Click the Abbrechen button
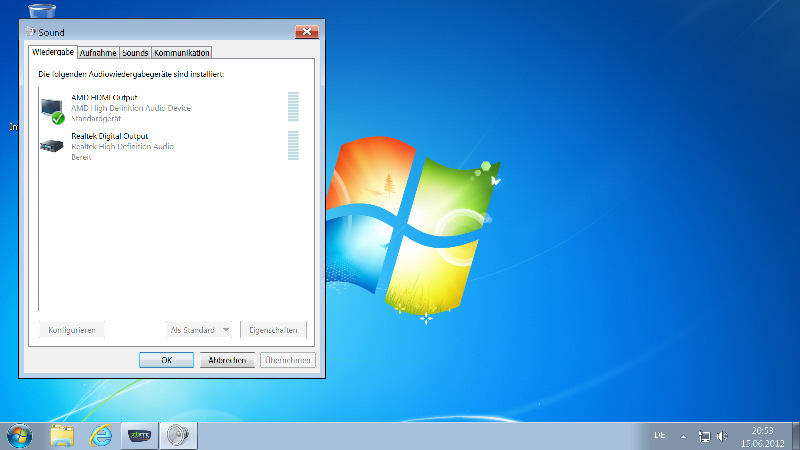The height and width of the screenshot is (450, 800). pos(227,360)
